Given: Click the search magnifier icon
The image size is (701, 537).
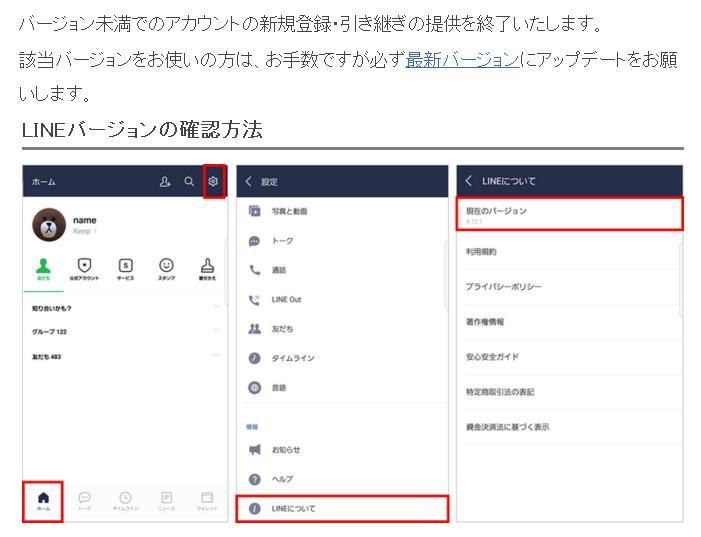Looking at the screenshot, I should [x=189, y=182].
